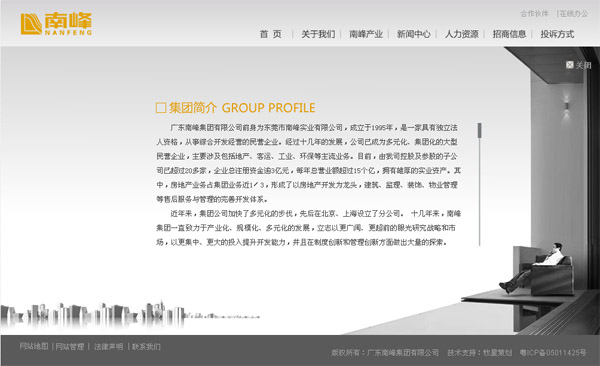Open the 首页 home menu
This screenshot has width=600, height=366.
[271, 34]
